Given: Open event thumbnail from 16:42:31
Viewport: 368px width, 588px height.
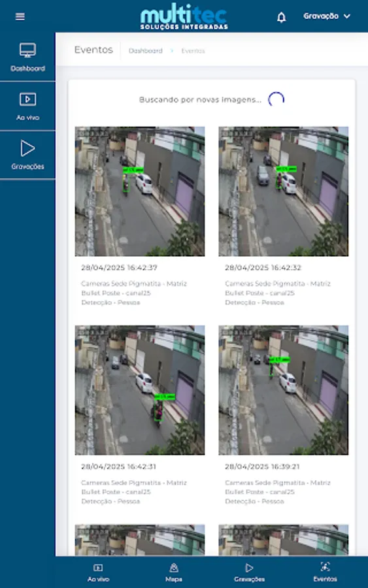Looking at the screenshot, I should (x=140, y=390).
